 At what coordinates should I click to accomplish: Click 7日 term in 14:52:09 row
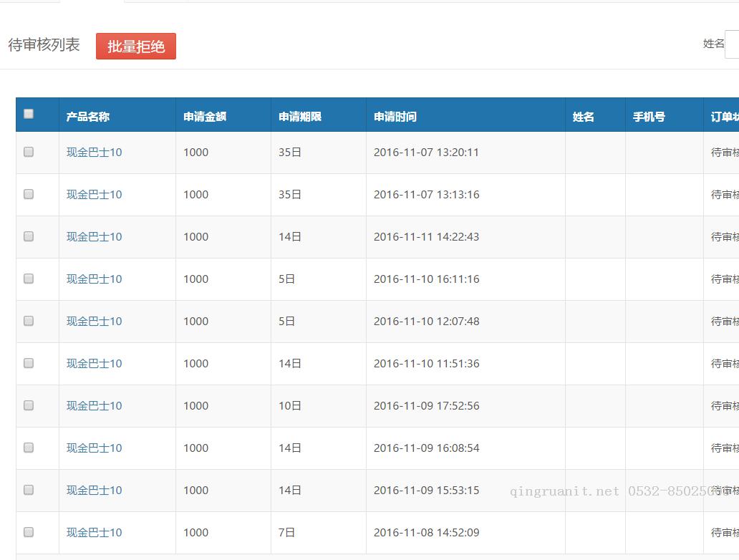(286, 533)
